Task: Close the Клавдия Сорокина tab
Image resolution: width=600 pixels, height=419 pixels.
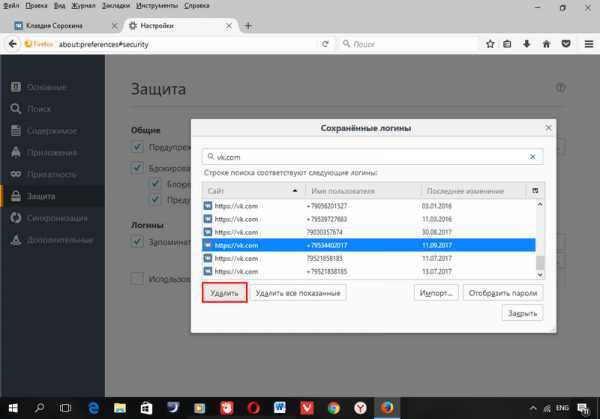Action: [x=114, y=26]
